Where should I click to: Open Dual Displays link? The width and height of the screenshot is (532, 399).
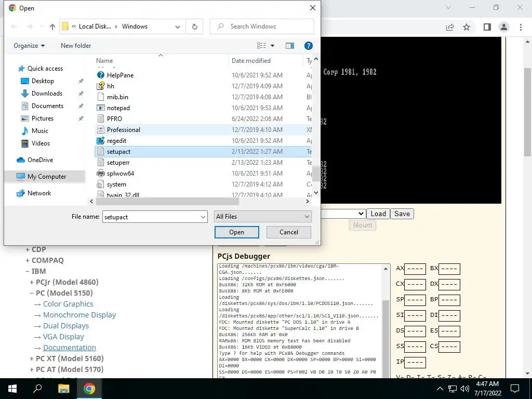click(66, 326)
